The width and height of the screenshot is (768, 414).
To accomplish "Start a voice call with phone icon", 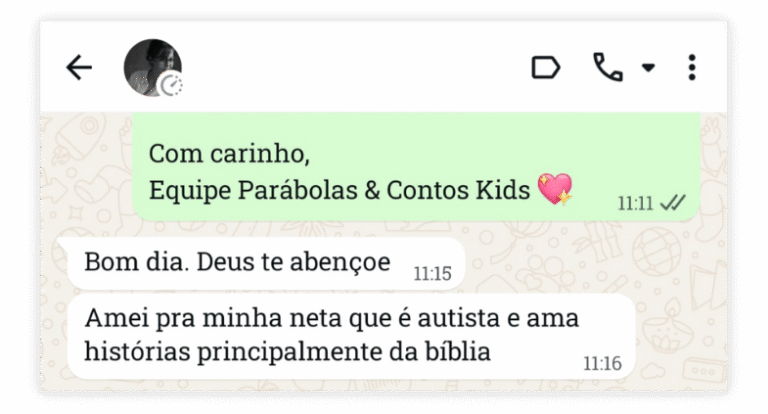I will tap(608, 67).
